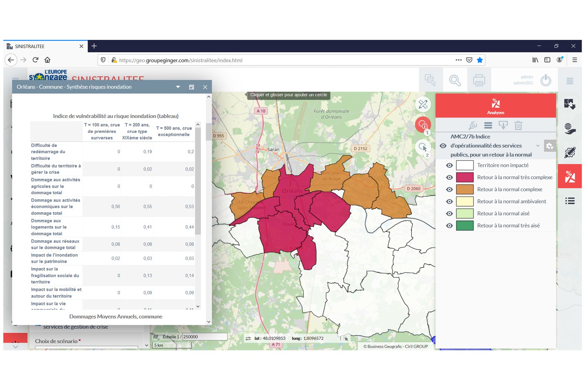Open analysis settings gear filter icon
The image size is (588, 391).
click(x=550, y=146)
